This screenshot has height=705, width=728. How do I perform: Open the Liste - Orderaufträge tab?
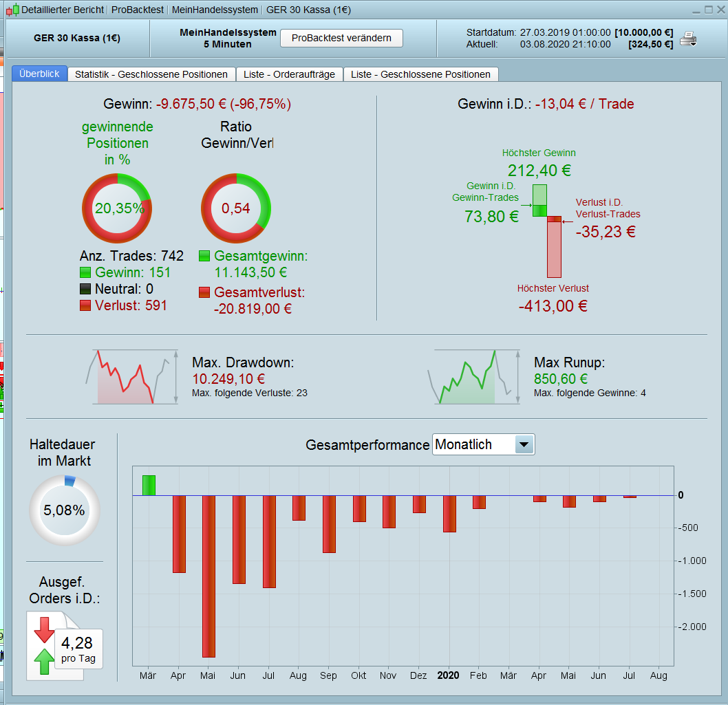[x=289, y=74]
